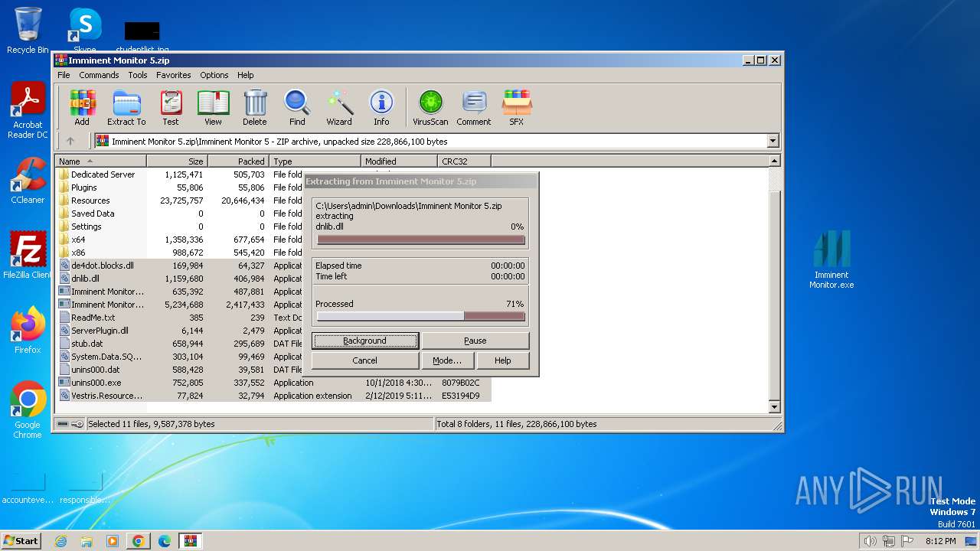Click the Comment toolbar icon

tap(474, 108)
